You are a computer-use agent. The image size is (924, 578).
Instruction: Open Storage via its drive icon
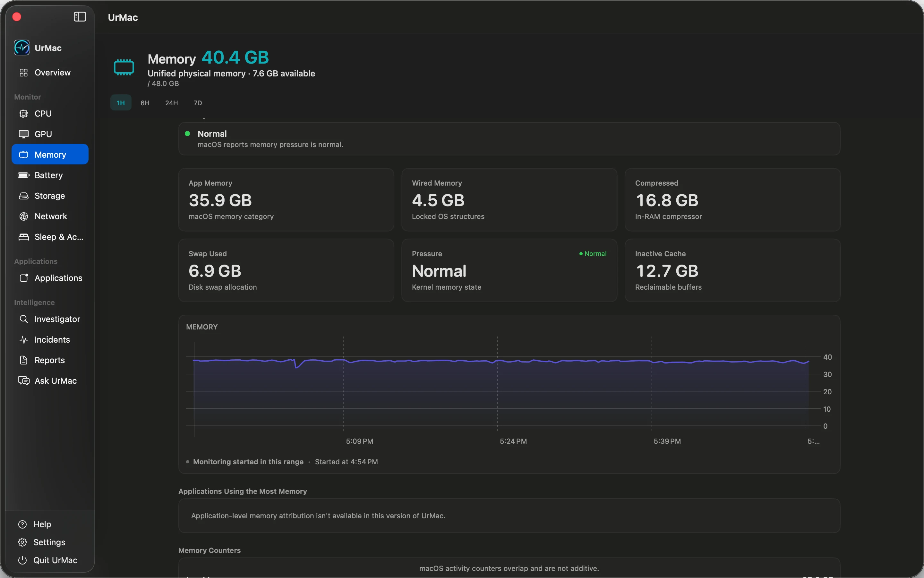click(24, 196)
